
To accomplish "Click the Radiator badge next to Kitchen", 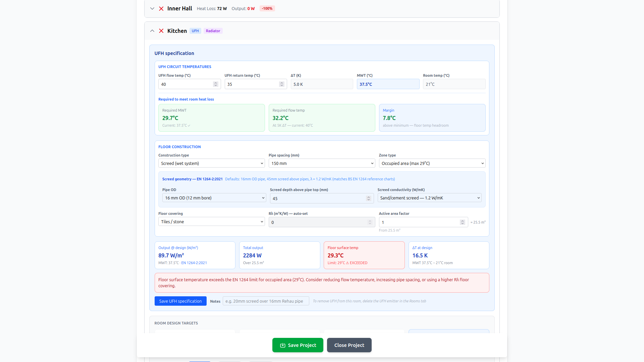I will [x=213, y=31].
